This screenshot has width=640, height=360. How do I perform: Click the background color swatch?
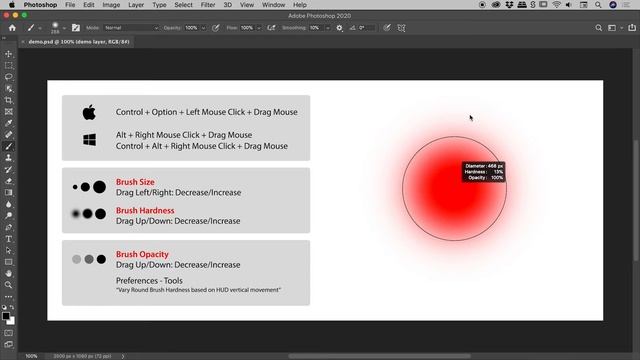pyautogui.click(x=12, y=322)
